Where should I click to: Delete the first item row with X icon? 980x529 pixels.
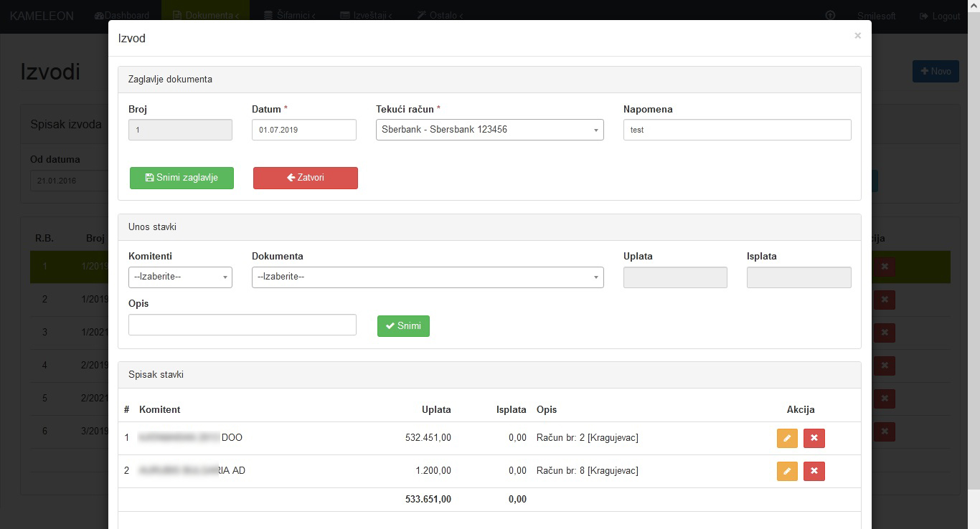click(814, 438)
